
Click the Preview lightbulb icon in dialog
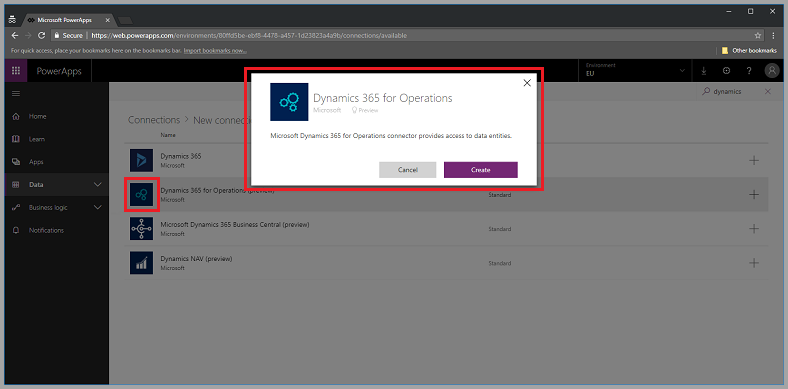[354, 110]
